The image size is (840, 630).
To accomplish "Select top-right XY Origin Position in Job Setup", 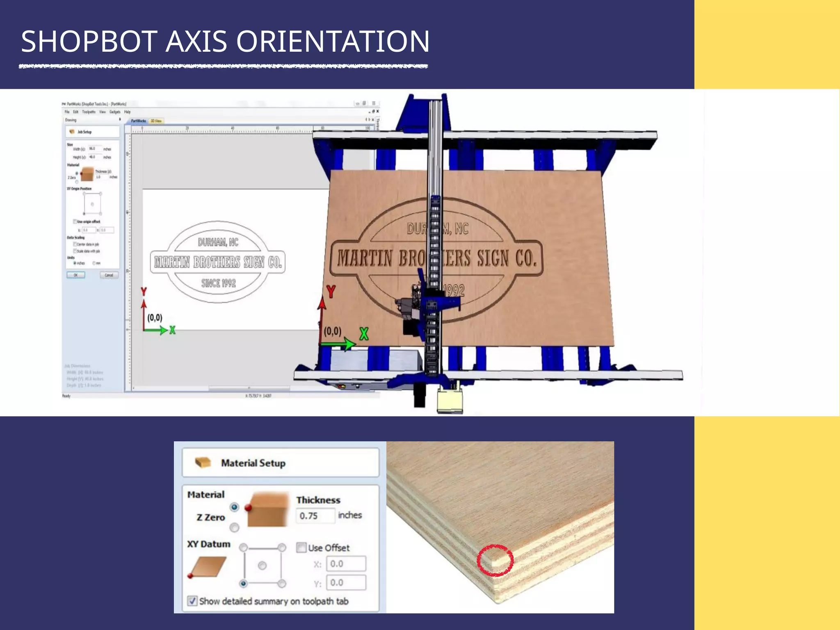I will click(100, 194).
